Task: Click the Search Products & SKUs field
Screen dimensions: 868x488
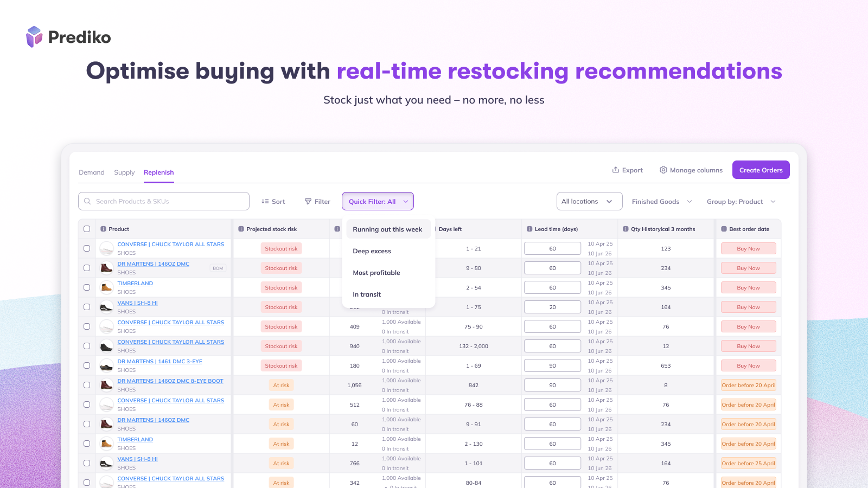Action: (x=164, y=201)
